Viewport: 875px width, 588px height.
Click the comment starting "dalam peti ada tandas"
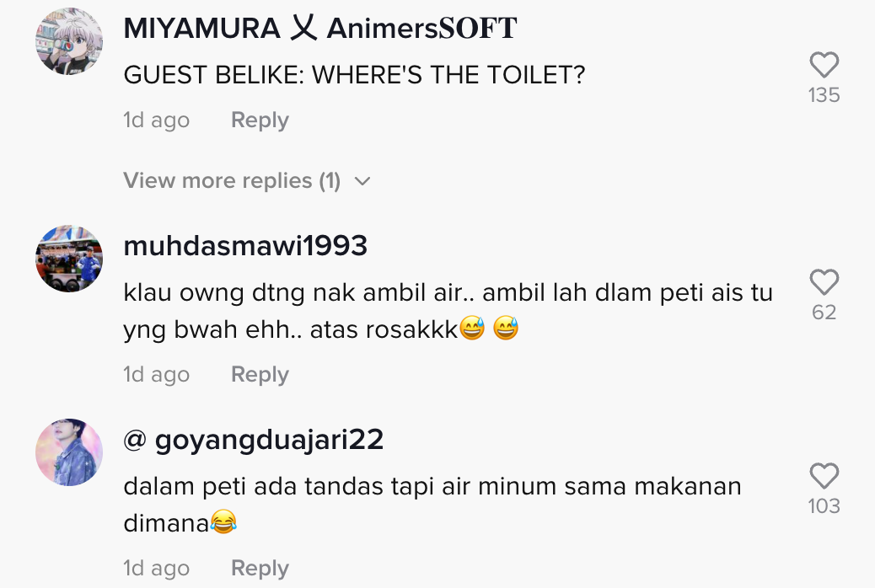432,505
